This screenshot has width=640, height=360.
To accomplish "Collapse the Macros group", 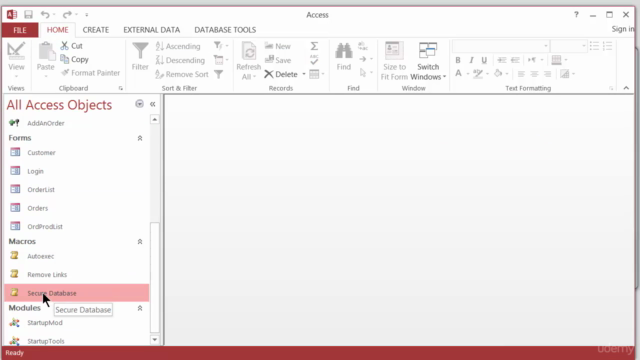I will 140,242.
